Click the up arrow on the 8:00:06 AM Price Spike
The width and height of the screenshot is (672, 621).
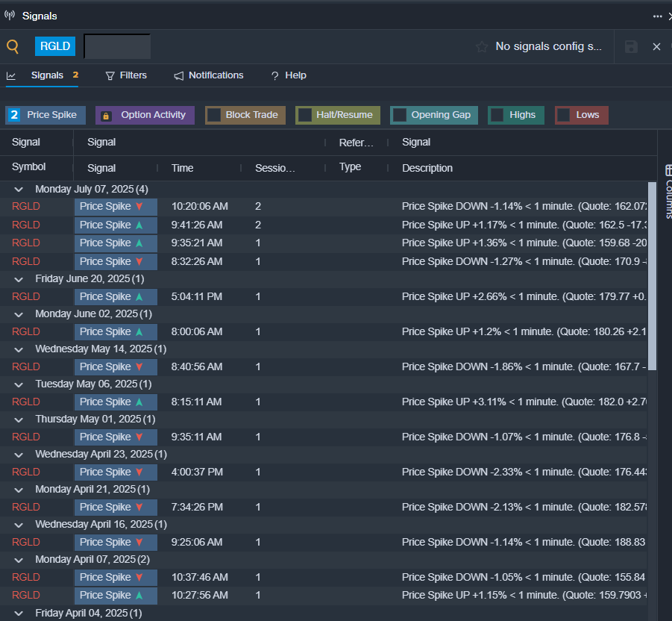(x=139, y=331)
